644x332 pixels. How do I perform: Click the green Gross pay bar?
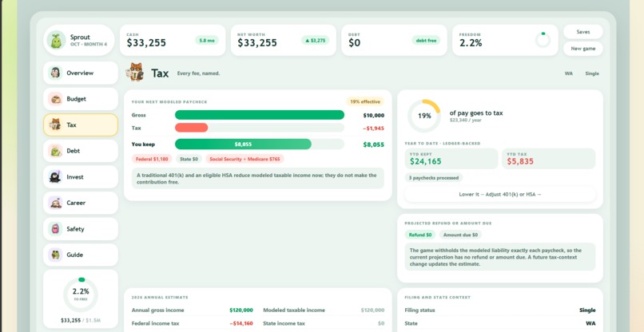(x=260, y=115)
